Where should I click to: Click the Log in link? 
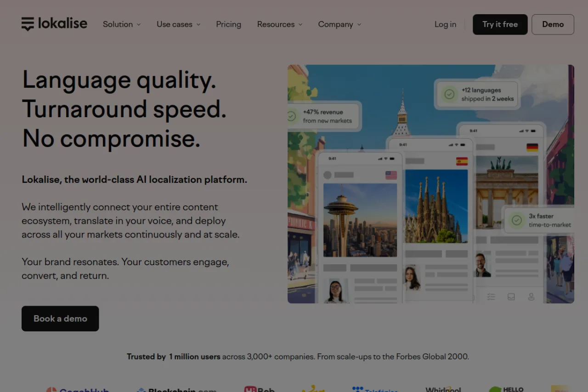coord(446,24)
